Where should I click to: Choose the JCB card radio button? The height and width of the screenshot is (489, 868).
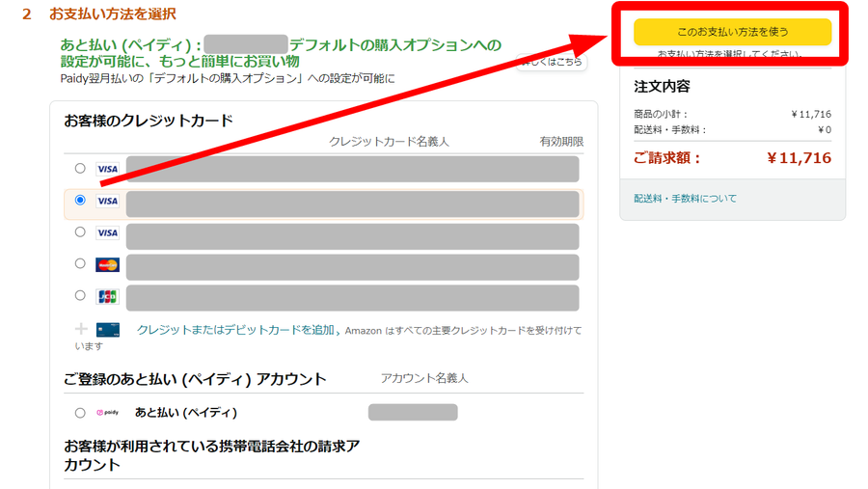80,296
